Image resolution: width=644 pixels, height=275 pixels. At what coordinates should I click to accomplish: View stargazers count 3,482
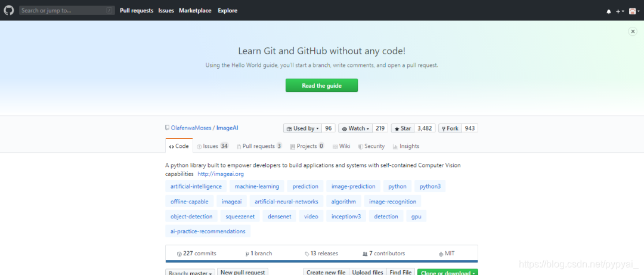(x=425, y=128)
